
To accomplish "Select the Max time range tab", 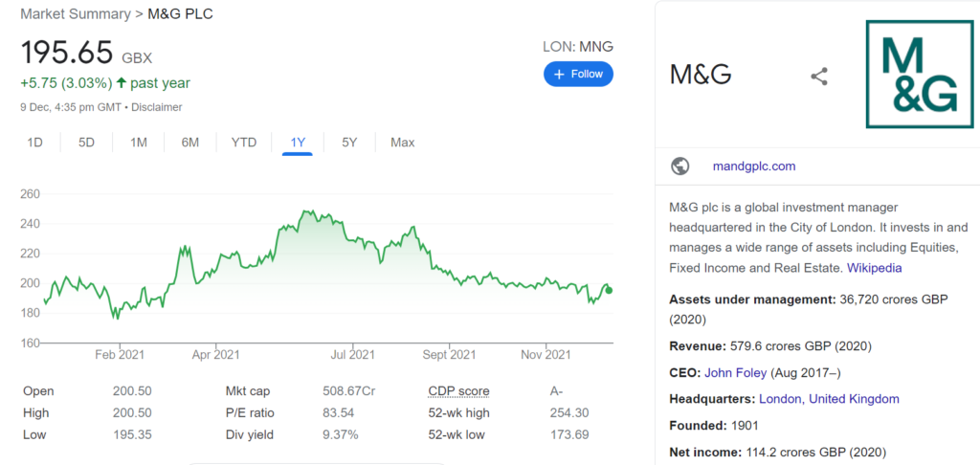I will [x=403, y=143].
